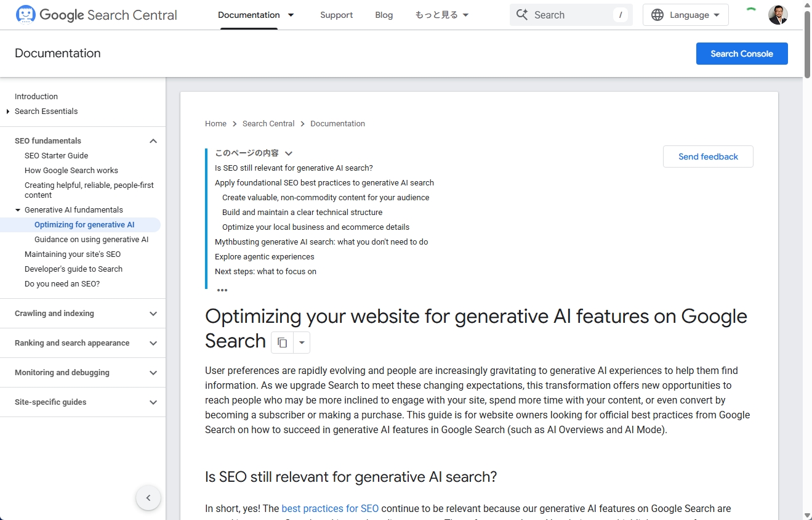Image resolution: width=812 pixels, height=520 pixels.
Task: Click the Send feedback button
Action: coord(708,156)
